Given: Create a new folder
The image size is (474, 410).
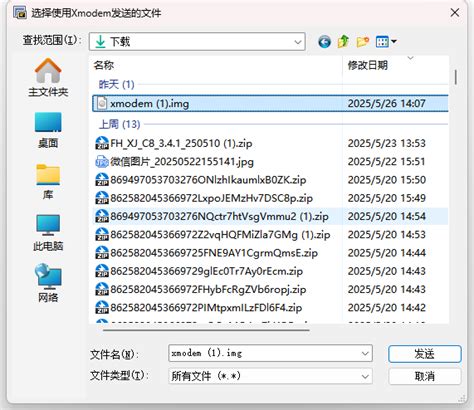Looking at the screenshot, I should pos(363,42).
